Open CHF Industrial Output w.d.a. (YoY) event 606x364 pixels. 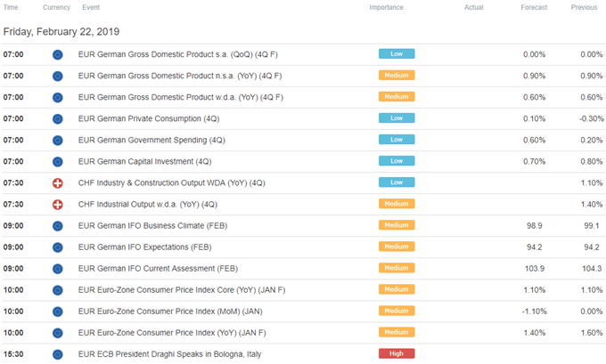(x=148, y=205)
